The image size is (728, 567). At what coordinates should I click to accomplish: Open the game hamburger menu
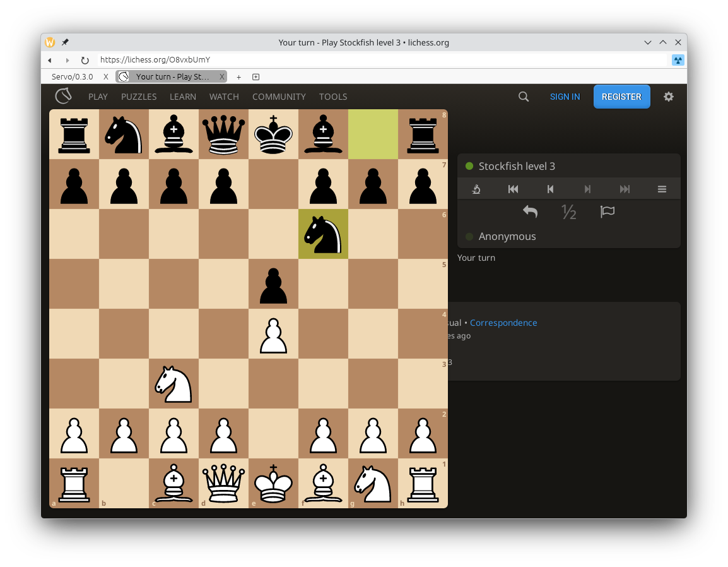tap(662, 189)
